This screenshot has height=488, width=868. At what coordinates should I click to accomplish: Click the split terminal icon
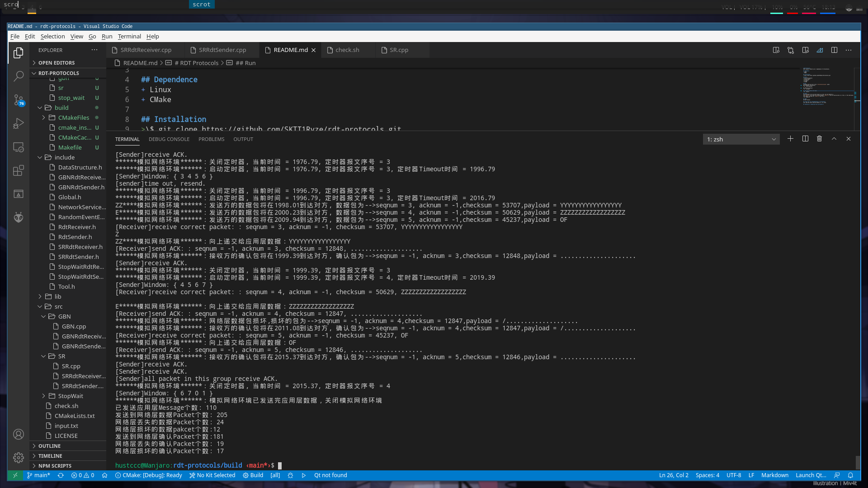pyautogui.click(x=805, y=139)
